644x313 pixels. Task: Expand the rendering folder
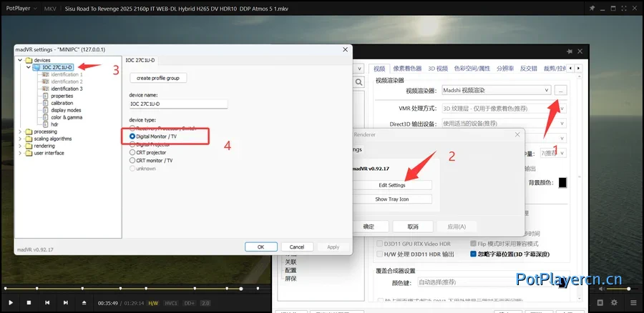tap(20, 146)
